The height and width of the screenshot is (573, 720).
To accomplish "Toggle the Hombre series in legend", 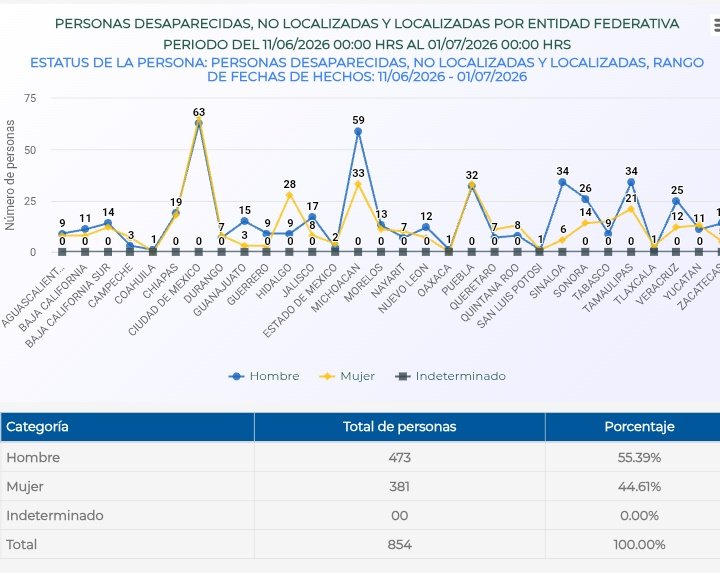I will click(x=264, y=376).
